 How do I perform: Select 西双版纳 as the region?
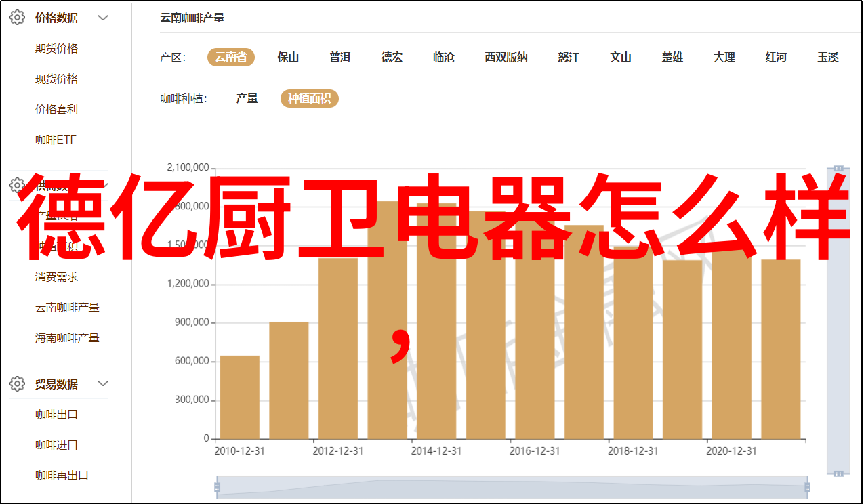click(506, 58)
